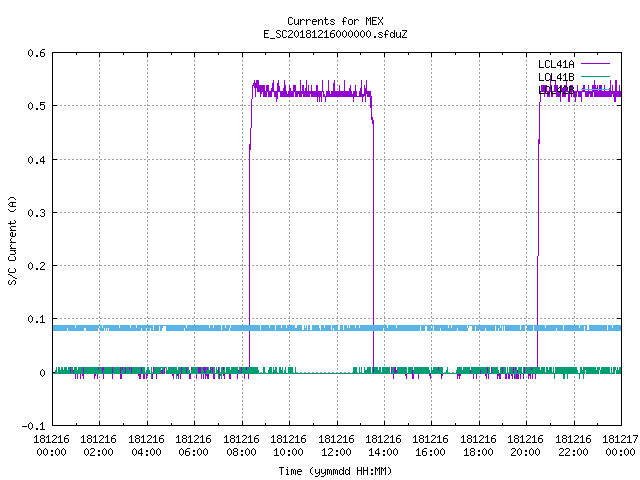Click the 14:00 time tick label
Viewport: 640px width, 480px height.
pyautogui.click(x=383, y=452)
